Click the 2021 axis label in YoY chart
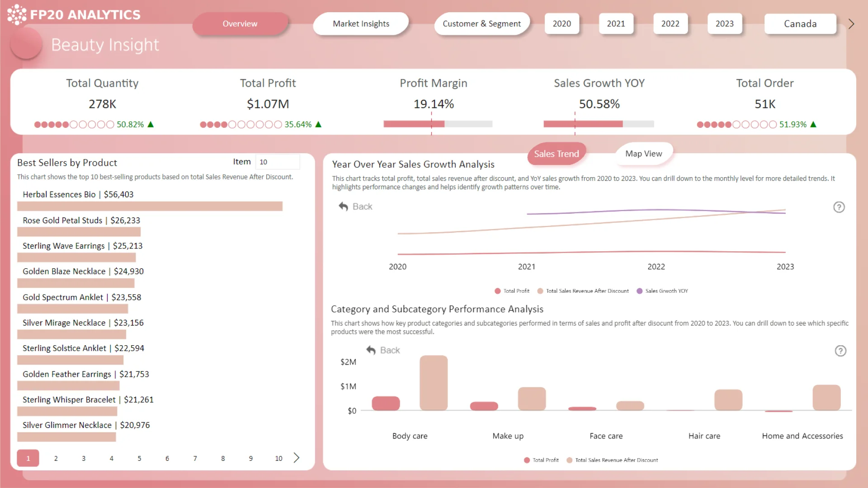Image resolution: width=868 pixels, height=488 pixels. (527, 267)
